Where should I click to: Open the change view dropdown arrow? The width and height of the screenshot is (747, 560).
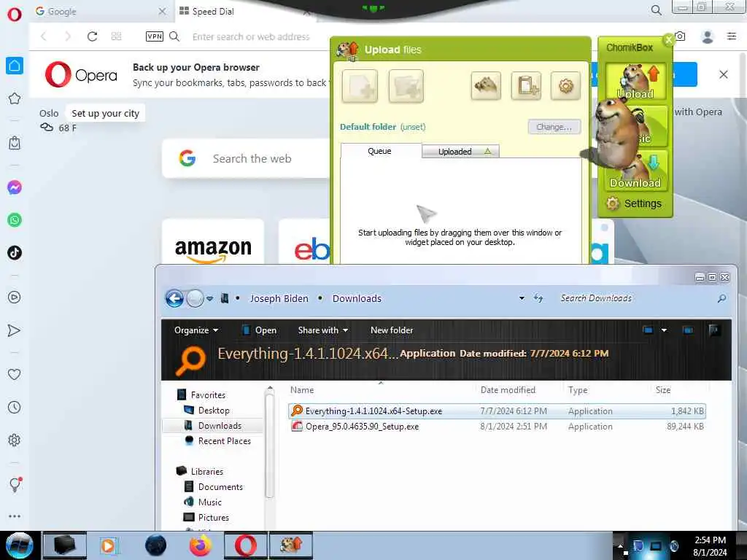point(664,330)
